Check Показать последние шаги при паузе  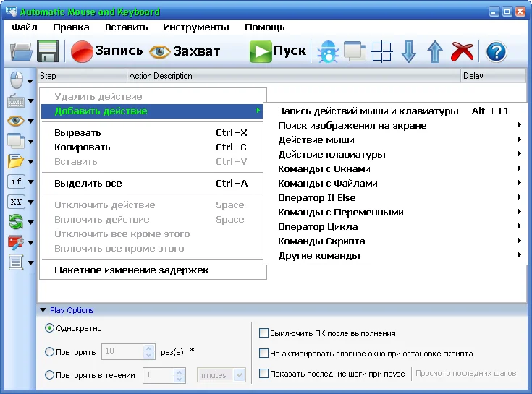pyautogui.click(x=263, y=373)
